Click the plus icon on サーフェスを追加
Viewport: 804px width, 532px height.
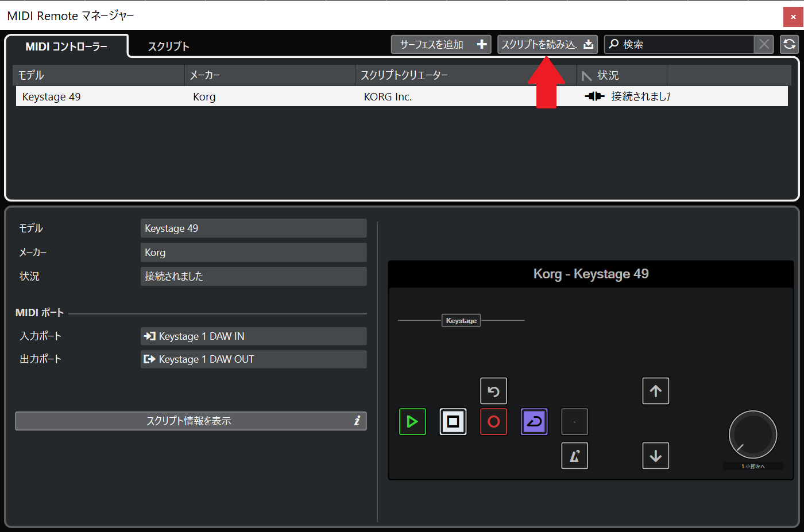pyautogui.click(x=482, y=44)
